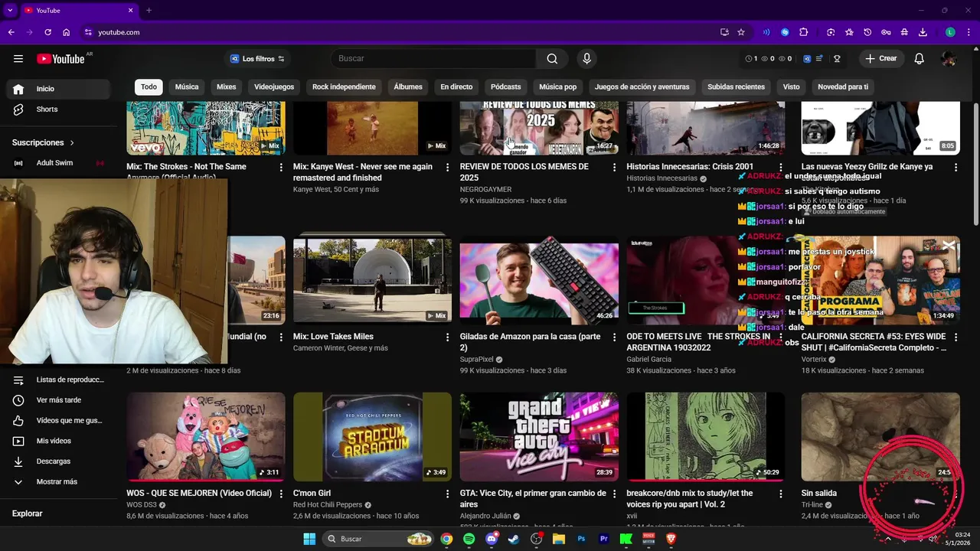Click the magnifier search button
Screen dimensions: 980x551
(552, 59)
